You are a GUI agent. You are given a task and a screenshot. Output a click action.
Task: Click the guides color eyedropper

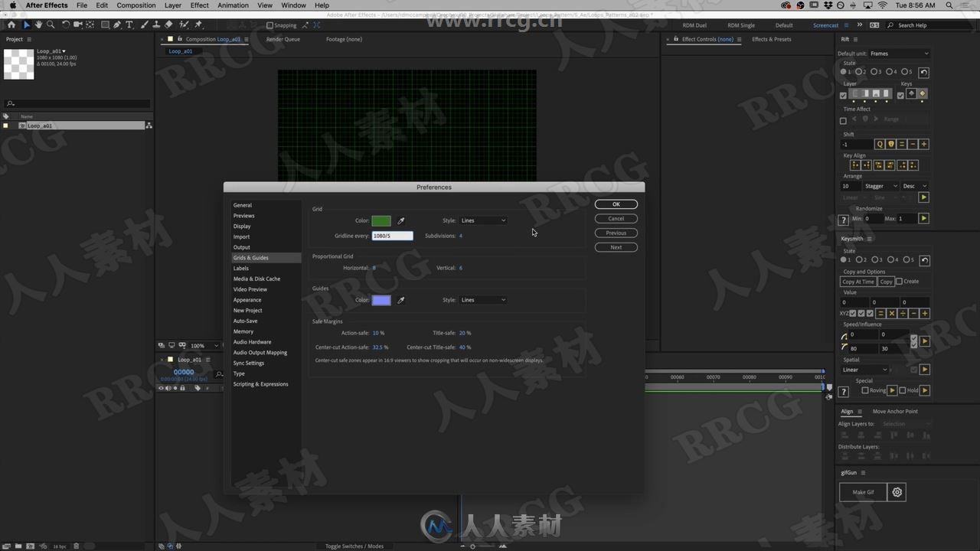[x=400, y=300]
